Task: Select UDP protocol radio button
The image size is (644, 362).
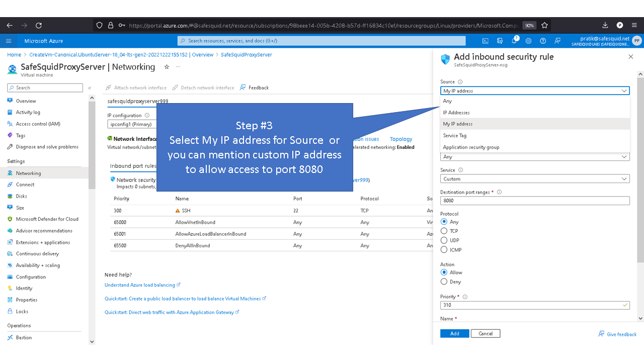Action: pyautogui.click(x=444, y=240)
